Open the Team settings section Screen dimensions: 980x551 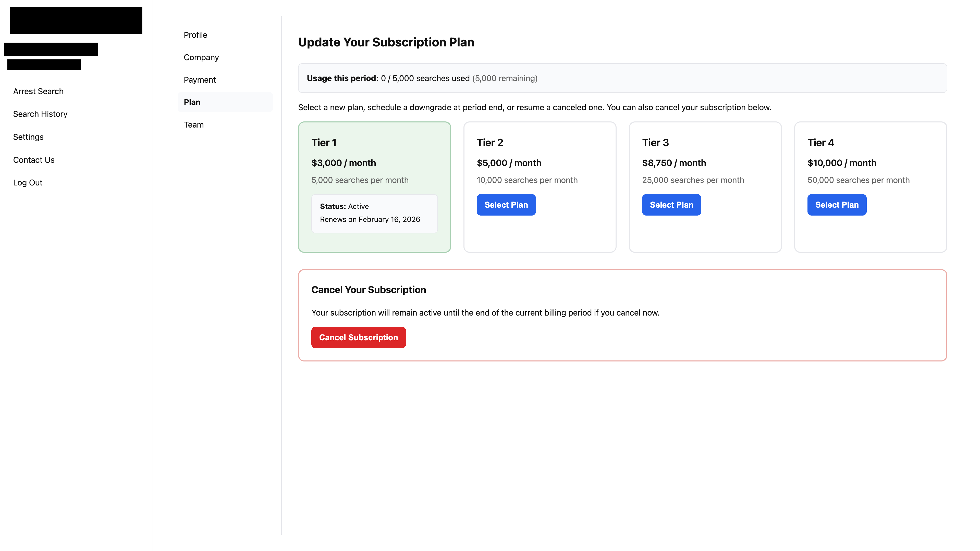coord(194,124)
